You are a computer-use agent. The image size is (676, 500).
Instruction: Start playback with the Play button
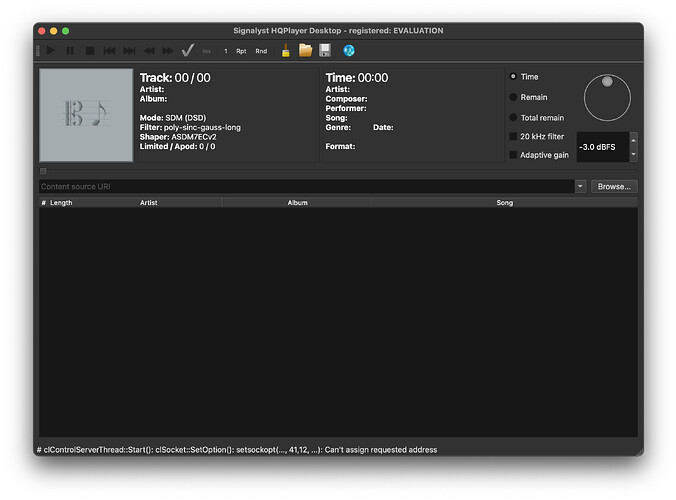[50, 51]
